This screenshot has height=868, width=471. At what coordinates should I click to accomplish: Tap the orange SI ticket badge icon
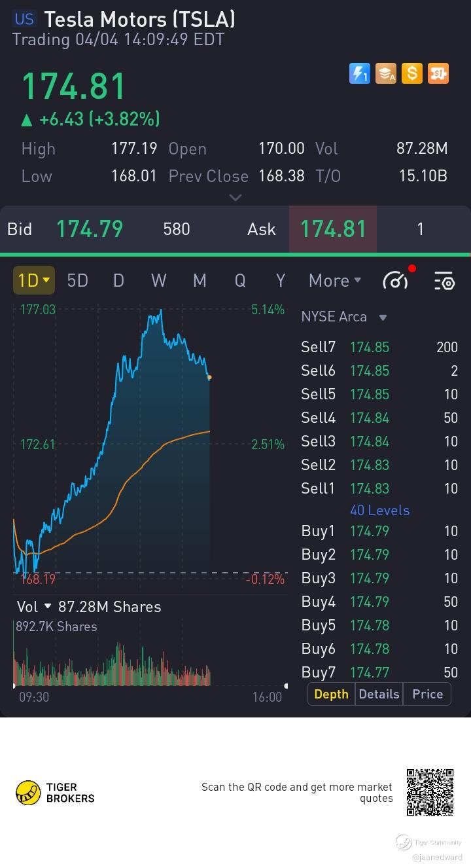438,73
